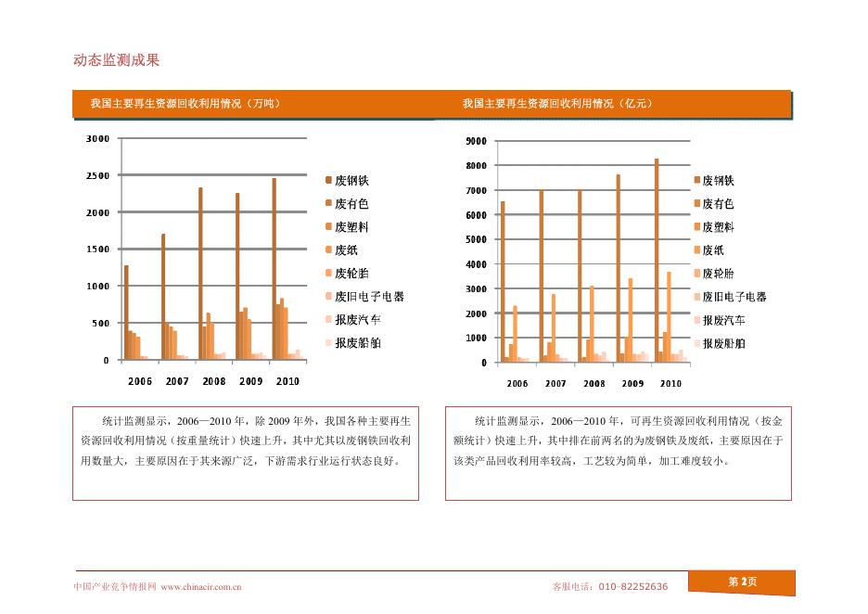Click the 废旧电子电器 legend icon in left chart
Viewport: 868px width, 614px height.
click(x=328, y=295)
